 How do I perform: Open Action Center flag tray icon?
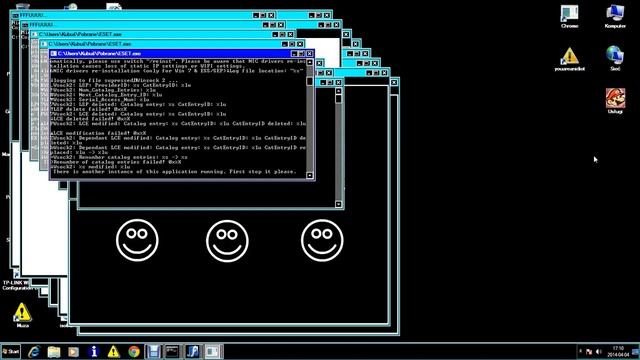589,351
